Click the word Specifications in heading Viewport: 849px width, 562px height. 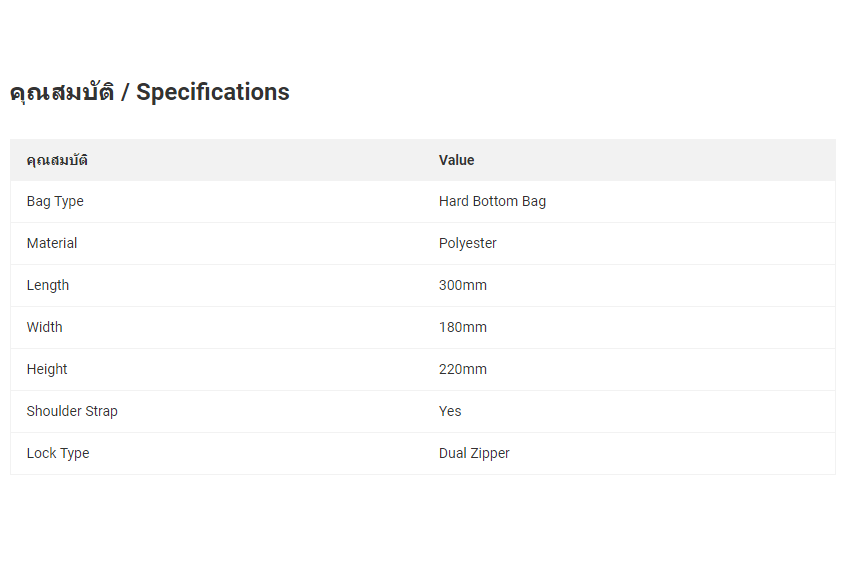213,92
